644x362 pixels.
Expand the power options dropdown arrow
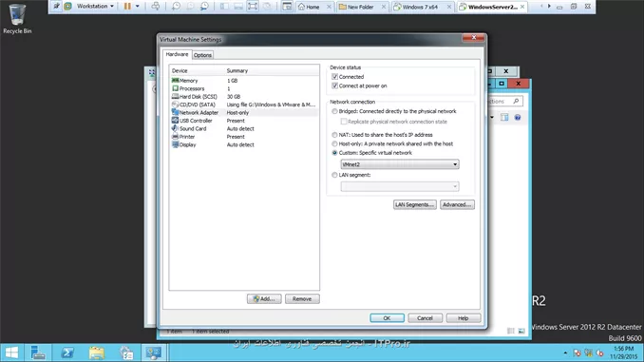137,6
